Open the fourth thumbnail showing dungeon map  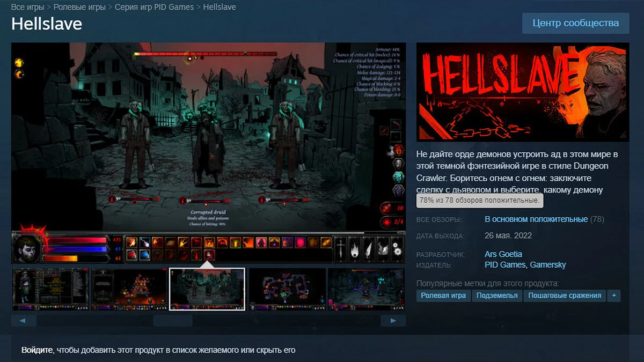pyautogui.click(x=287, y=290)
